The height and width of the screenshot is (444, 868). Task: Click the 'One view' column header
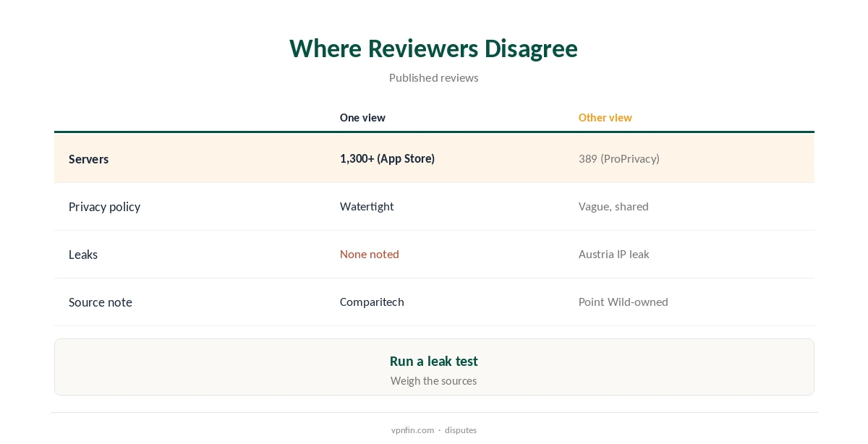point(362,118)
